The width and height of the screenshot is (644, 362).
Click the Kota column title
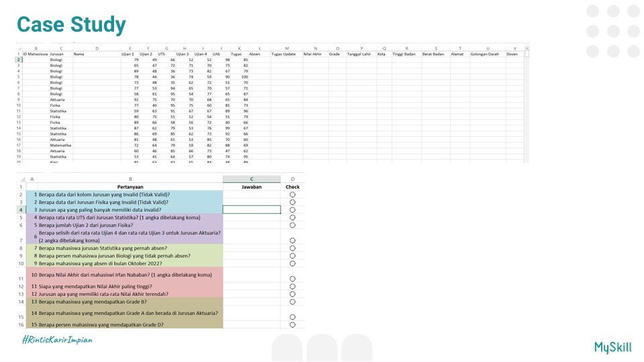pyautogui.click(x=382, y=54)
